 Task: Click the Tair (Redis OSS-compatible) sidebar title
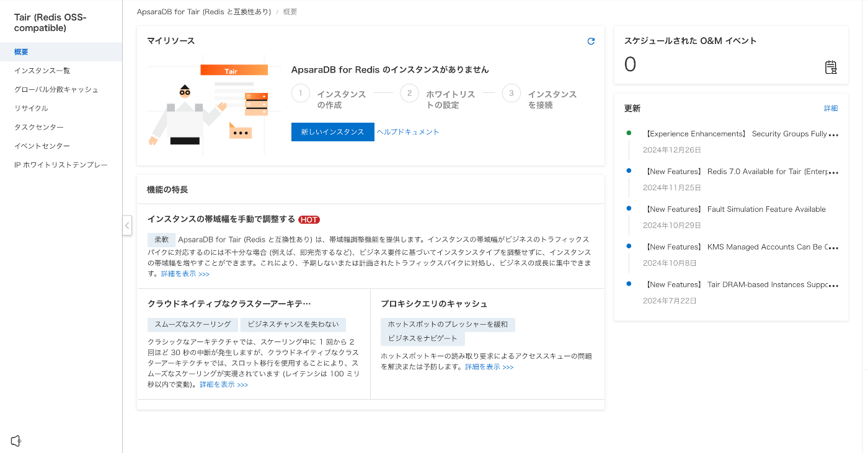pyautogui.click(x=51, y=23)
